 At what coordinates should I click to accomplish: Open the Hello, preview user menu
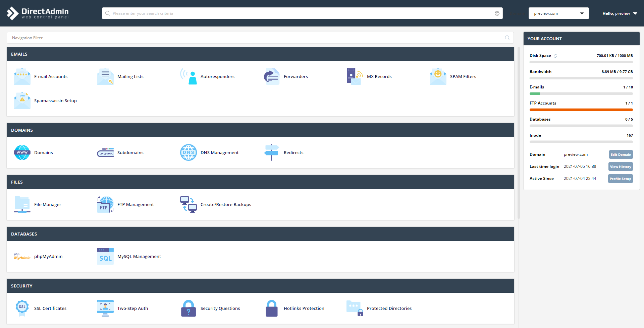coord(620,13)
